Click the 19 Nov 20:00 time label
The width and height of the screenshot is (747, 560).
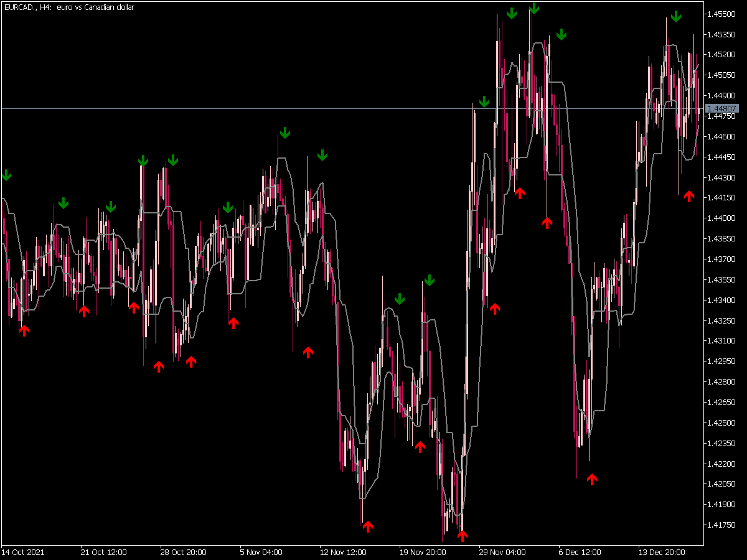click(x=422, y=552)
